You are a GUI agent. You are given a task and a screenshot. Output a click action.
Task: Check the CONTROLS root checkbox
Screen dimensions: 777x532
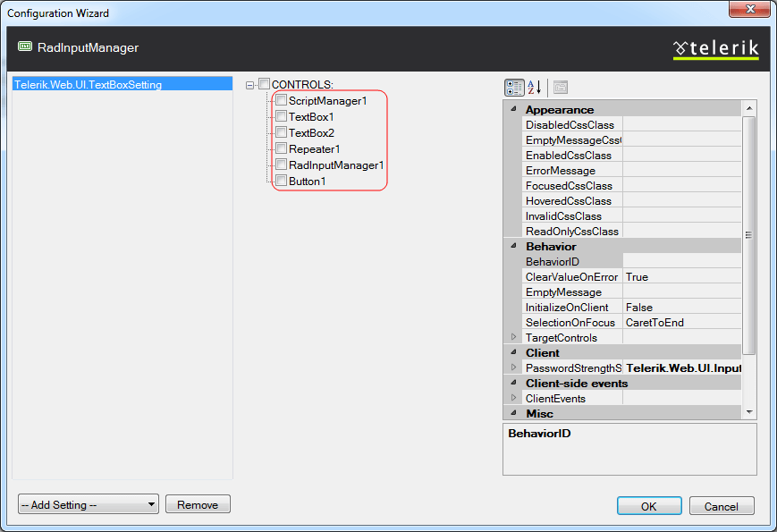pyautogui.click(x=264, y=84)
